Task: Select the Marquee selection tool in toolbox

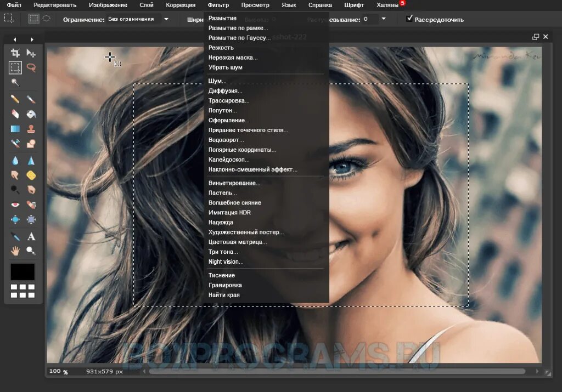Action: coord(15,67)
